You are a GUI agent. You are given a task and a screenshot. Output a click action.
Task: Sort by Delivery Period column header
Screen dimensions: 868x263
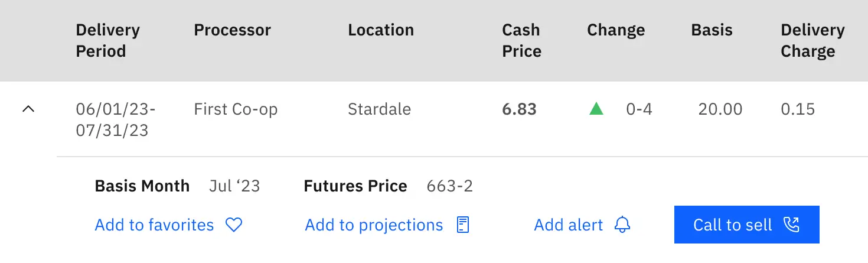click(108, 41)
